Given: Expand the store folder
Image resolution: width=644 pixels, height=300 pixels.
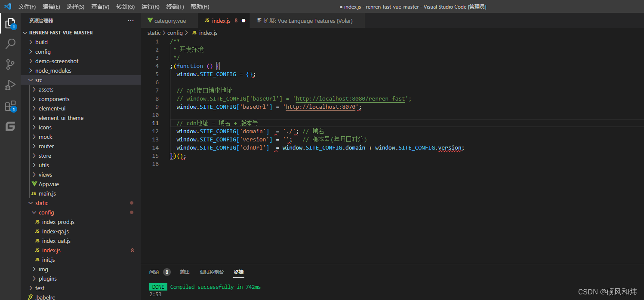Looking at the screenshot, I should pyautogui.click(x=80, y=156).
